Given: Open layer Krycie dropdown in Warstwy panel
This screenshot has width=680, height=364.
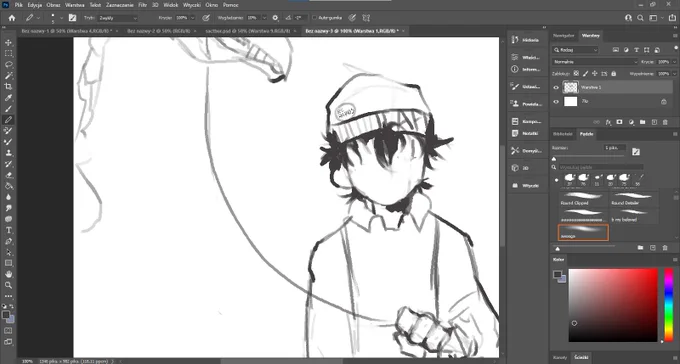Looking at the screenshot, I should click(674, 62).
